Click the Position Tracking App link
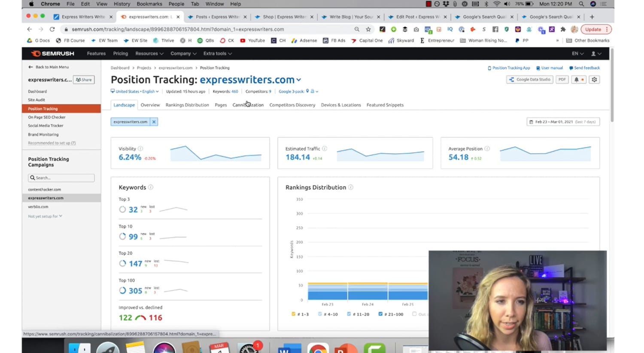Viewport: 644px width, 353px height. click(x=509, y=68)
